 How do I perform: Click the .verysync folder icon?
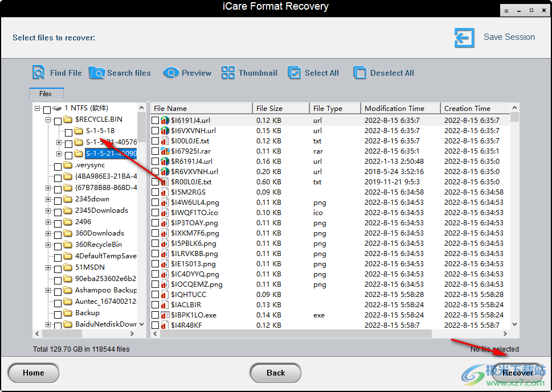(x=68, y=165)
